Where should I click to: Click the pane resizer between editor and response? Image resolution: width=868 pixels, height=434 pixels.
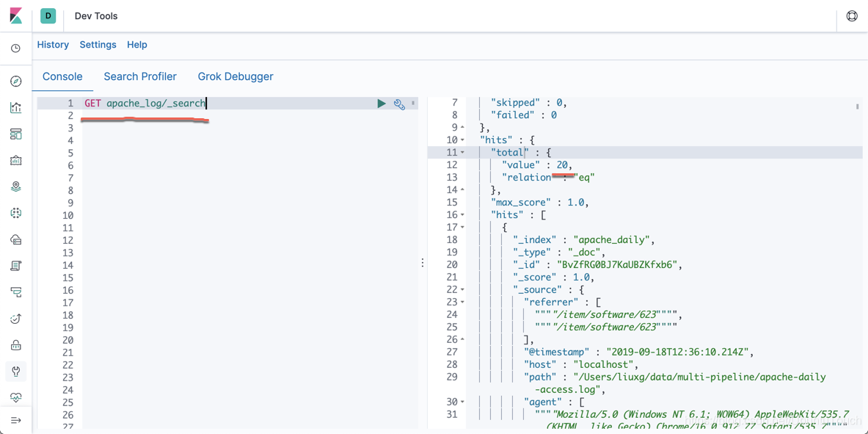click(x=423, y=262)
